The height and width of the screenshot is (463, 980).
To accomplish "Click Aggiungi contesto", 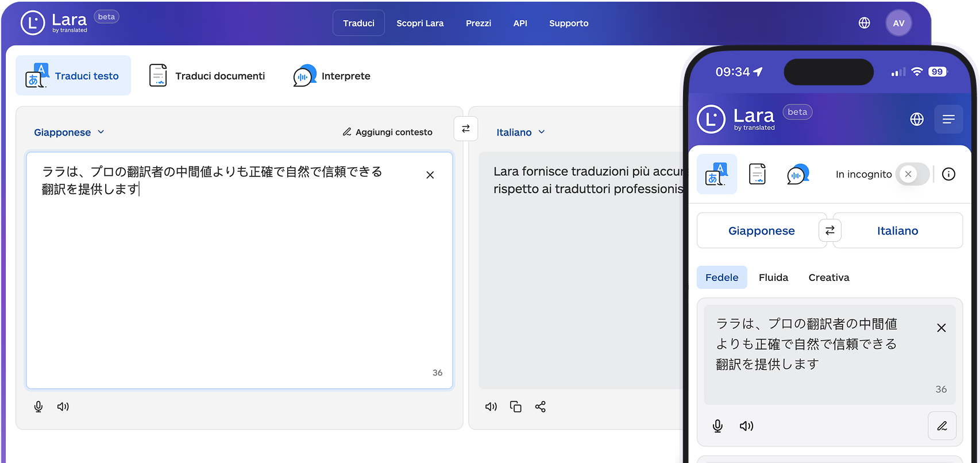I will [387, 132].
